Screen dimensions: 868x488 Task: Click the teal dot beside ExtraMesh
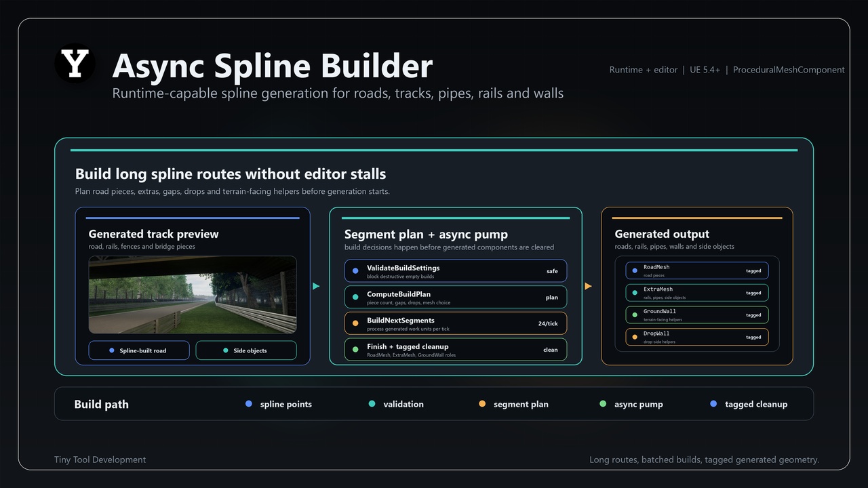coord(635,293)
